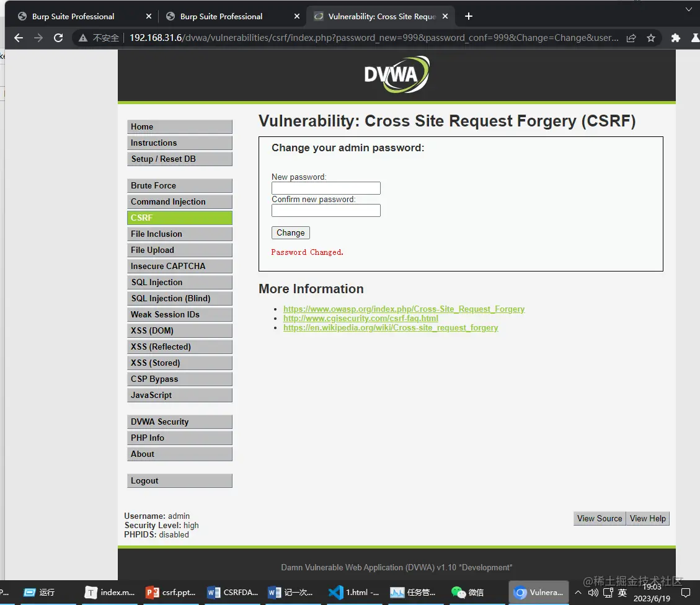
Task: Open the 记一次... Word taskbar item
Action: tap(293, 593)
